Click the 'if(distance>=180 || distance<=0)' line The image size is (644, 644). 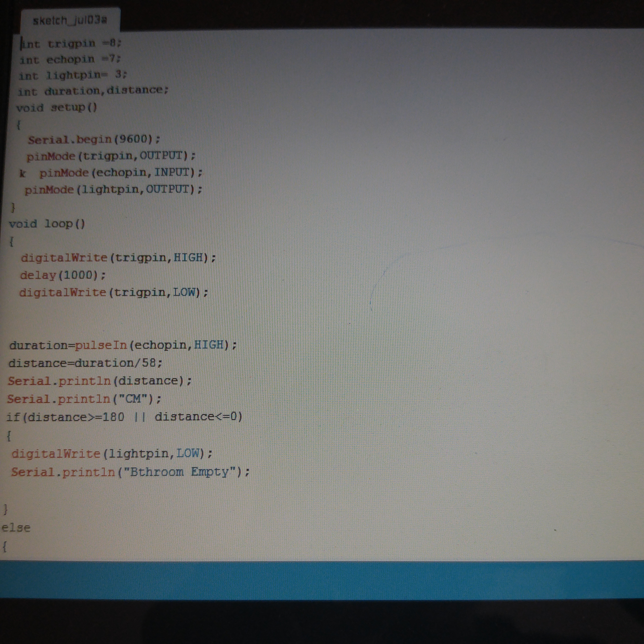coord(125,417)
